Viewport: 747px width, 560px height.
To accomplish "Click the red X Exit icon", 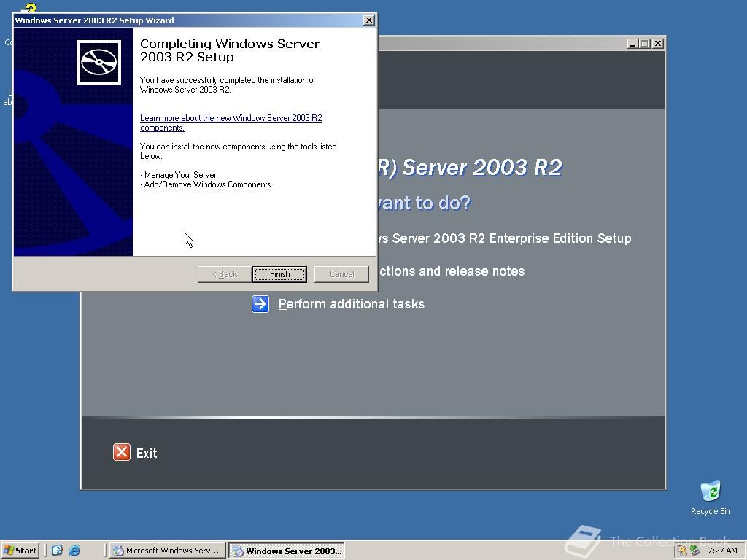I will (x=122, y=452).
